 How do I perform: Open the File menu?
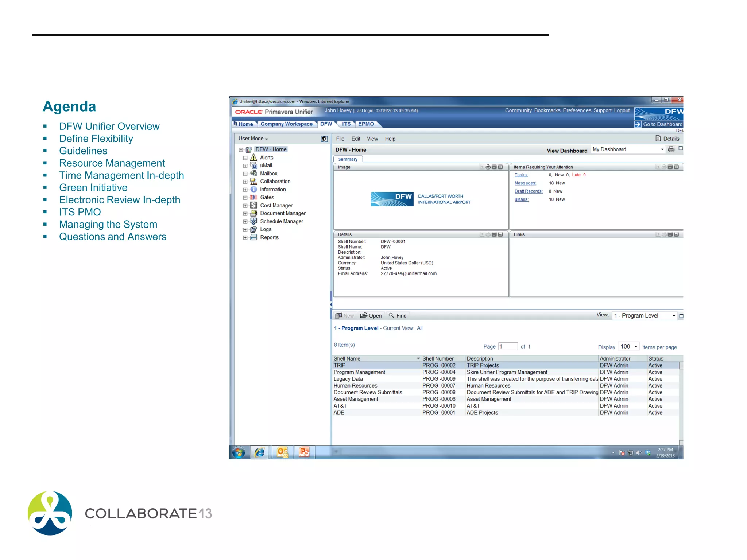coord(340,139)
